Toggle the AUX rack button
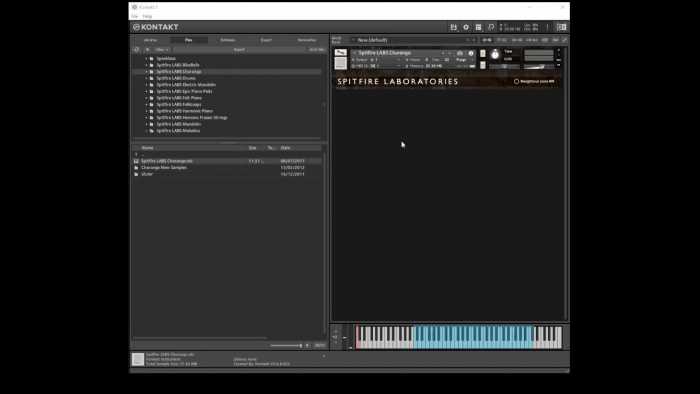 point(555,40)
